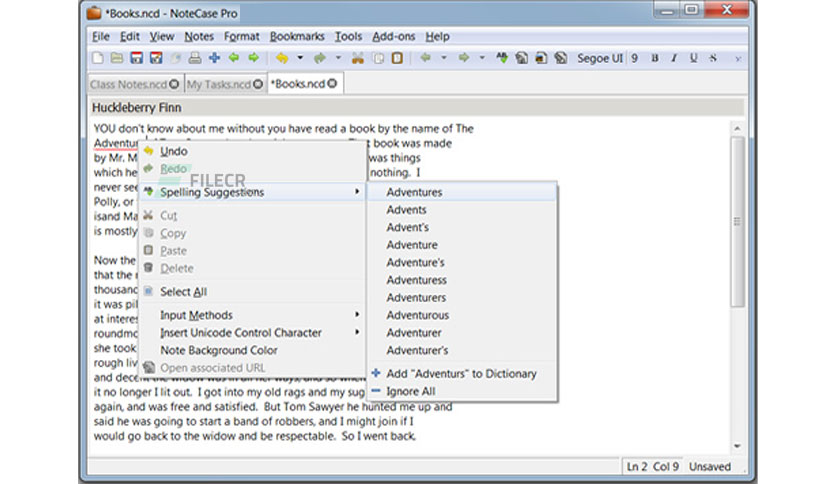Open the View menu
The height and width of the screenshot is (484, 836).
(162, 36)
